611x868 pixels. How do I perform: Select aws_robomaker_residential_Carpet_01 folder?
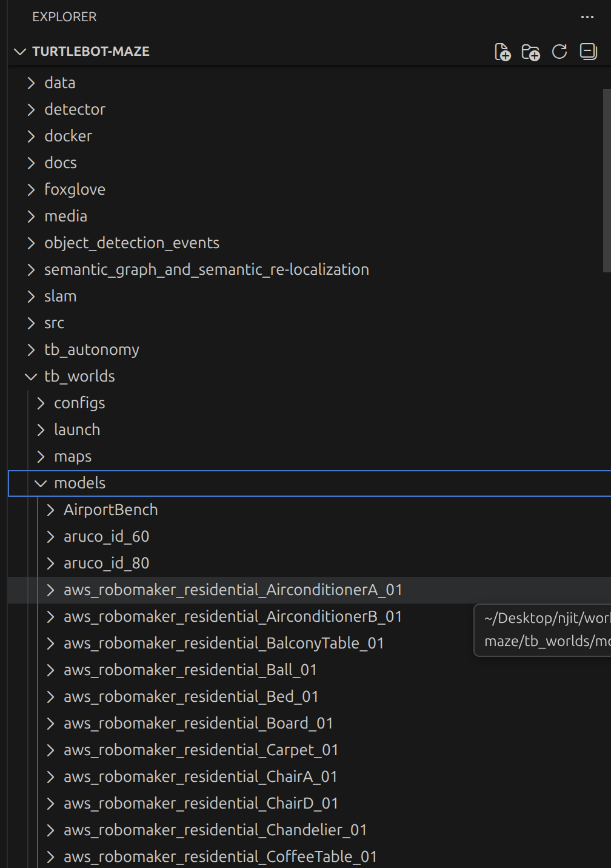click(201, 750)
